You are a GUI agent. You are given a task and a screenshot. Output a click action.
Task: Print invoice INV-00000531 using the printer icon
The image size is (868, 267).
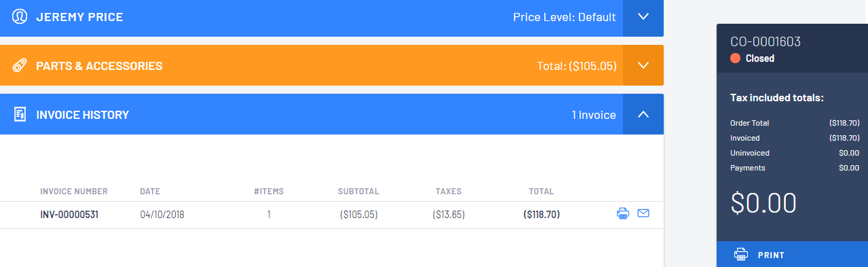click(x=622, y=214)
